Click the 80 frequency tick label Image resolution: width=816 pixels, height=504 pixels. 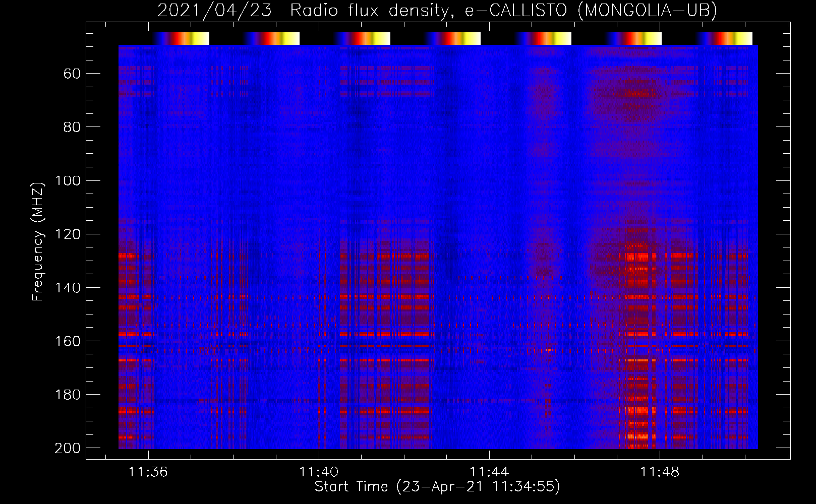click(x=72, y=127)
